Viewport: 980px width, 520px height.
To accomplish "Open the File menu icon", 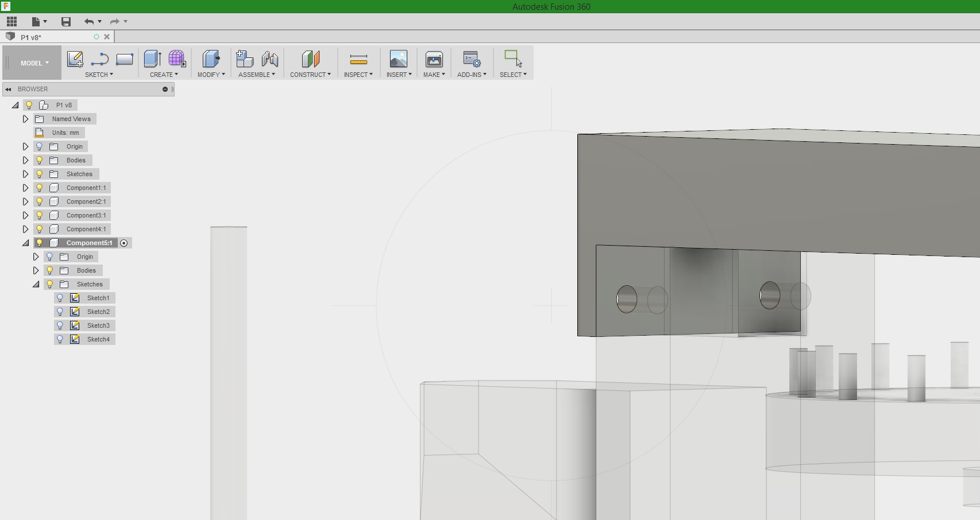I will tap(36, 22).
